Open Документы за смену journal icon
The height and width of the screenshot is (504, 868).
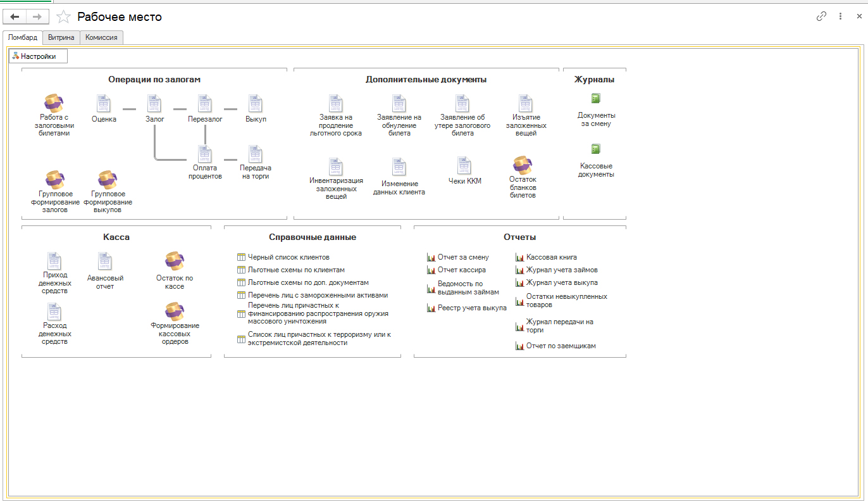595,99
